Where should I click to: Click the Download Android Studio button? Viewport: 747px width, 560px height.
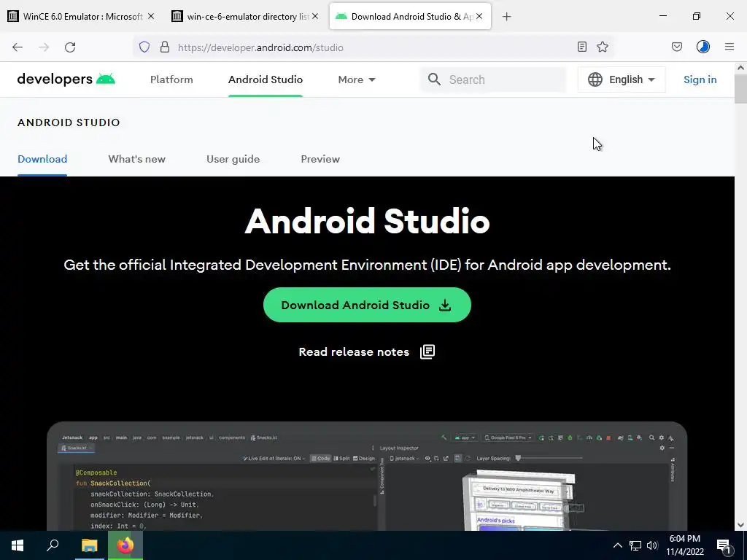pyautogui.click(x=367, y=305)
